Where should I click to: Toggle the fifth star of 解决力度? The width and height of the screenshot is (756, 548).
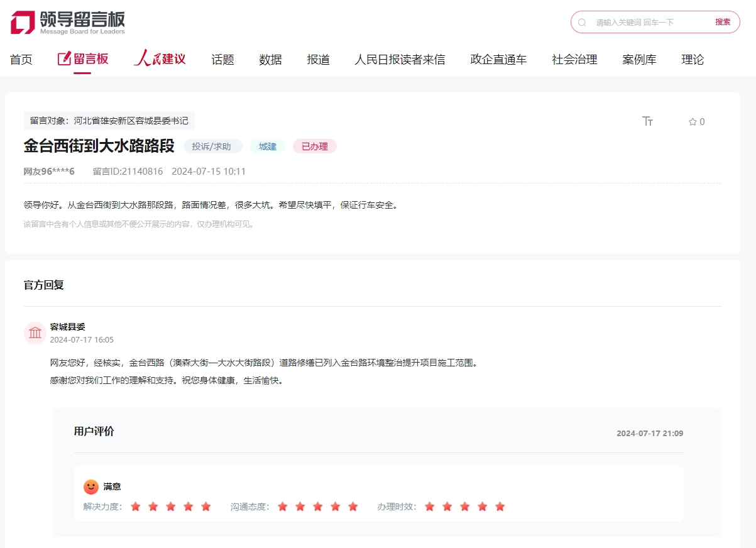[x=205, y=505]
